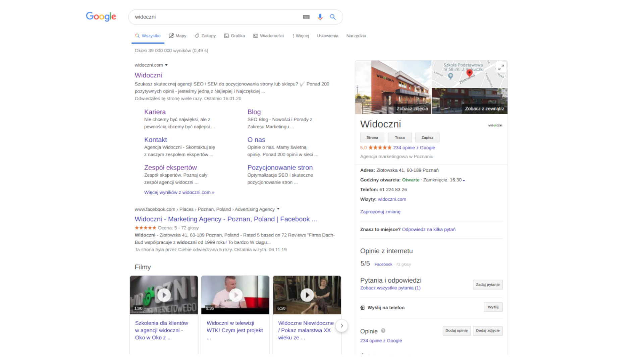Open the widoczni.com Wizyty link
This screenshot has height=362, width=644.
392,199
